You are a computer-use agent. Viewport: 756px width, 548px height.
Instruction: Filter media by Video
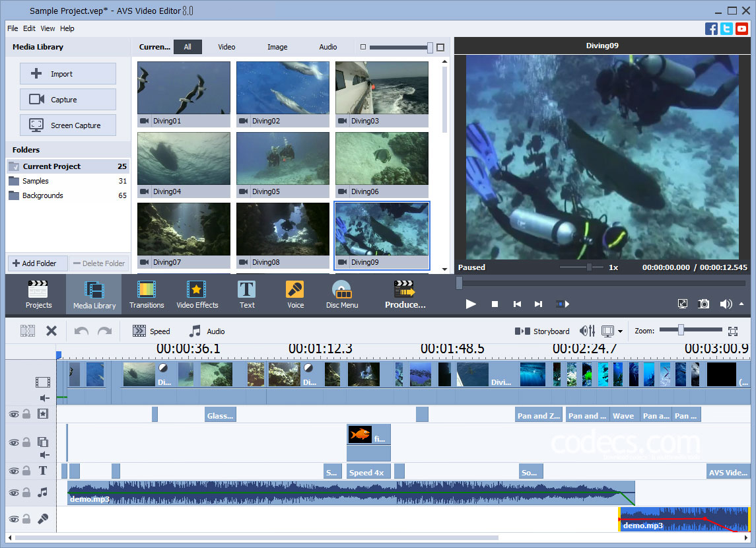(x=226, y=47)
